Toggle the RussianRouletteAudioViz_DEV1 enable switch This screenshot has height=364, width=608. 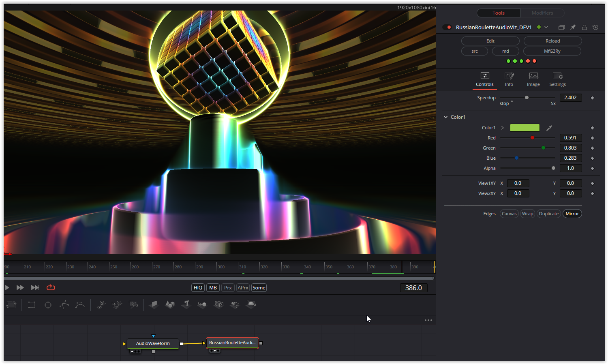tap(447, 27)
